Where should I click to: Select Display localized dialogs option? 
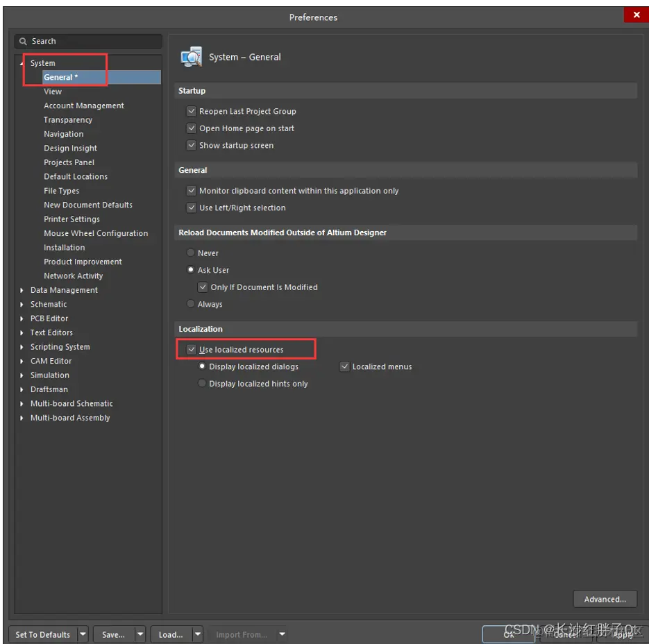point(202,366)
